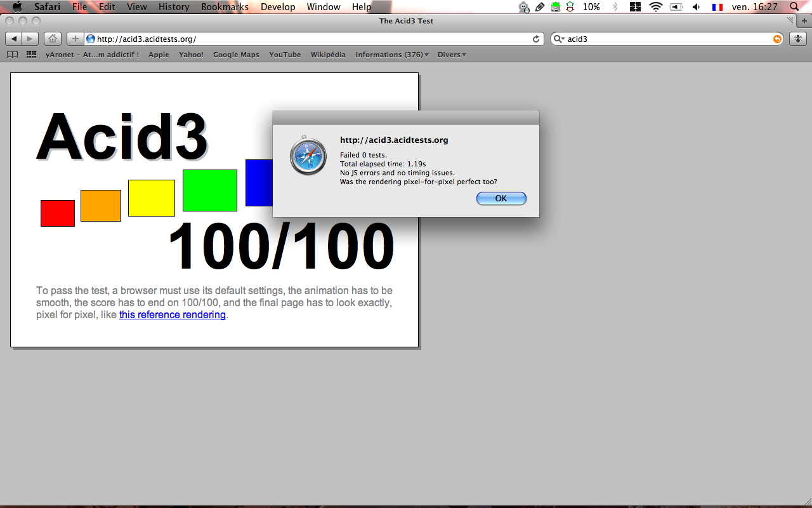Click the Back navigation arrow
812x508 pixels.
(14, 39)
